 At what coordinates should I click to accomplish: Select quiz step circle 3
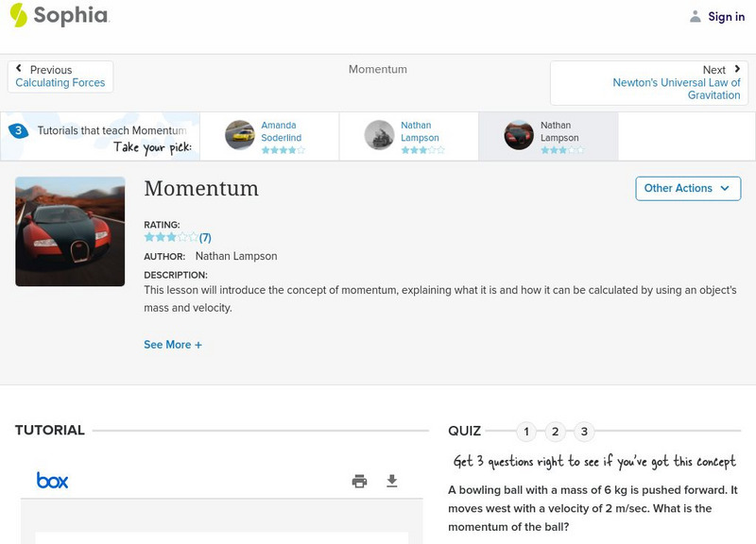point(585,431)
